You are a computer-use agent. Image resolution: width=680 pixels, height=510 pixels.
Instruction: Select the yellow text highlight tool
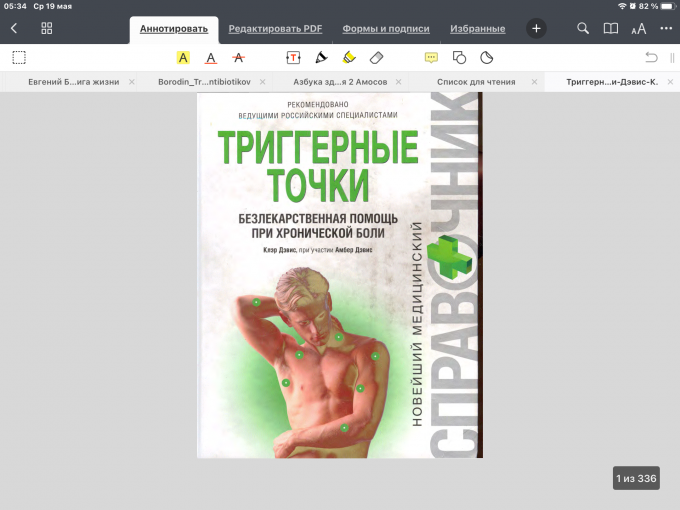tap(183, 58)
